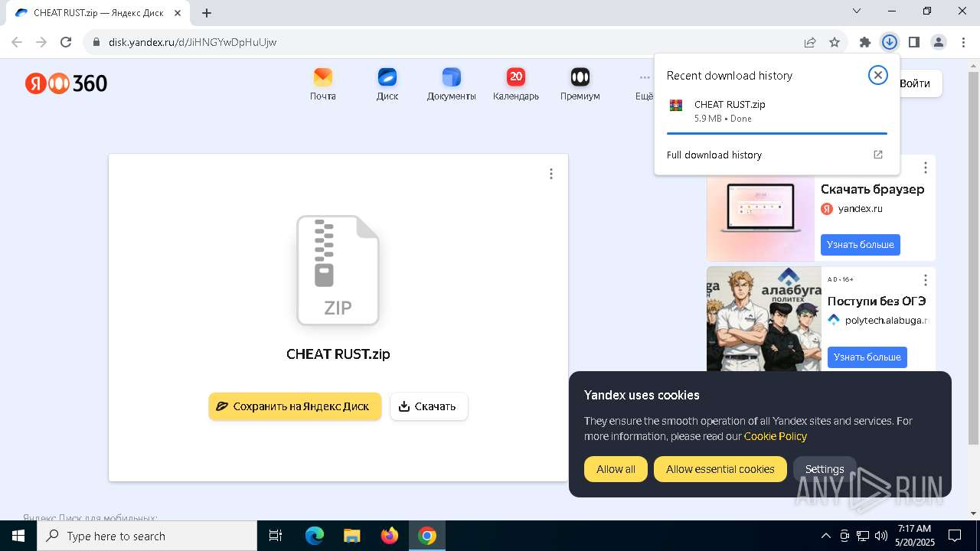Close the Recent download history popup

pyautogui.click(x=877, y=75)
